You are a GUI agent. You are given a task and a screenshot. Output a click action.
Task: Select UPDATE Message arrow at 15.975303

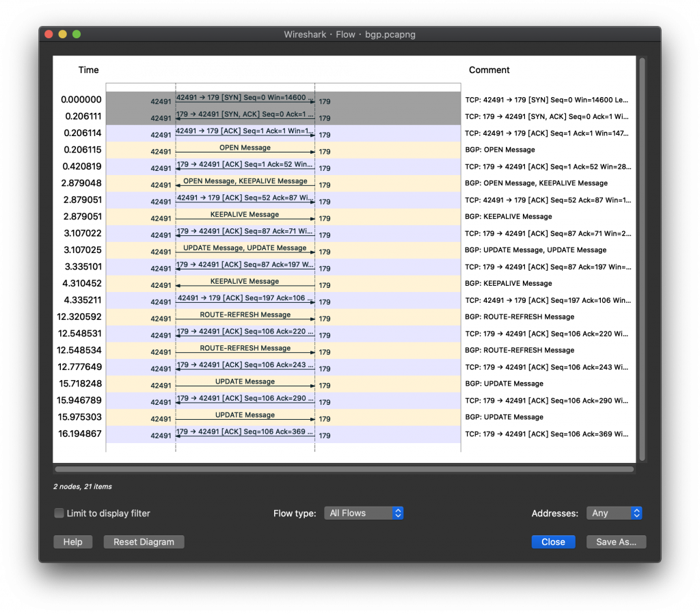coord(245,416)
